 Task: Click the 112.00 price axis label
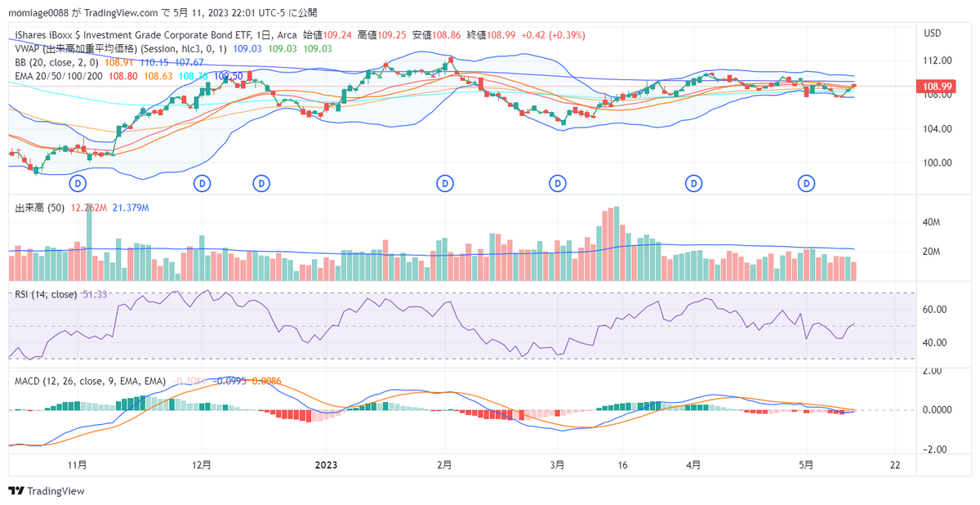tap(937, 60)
